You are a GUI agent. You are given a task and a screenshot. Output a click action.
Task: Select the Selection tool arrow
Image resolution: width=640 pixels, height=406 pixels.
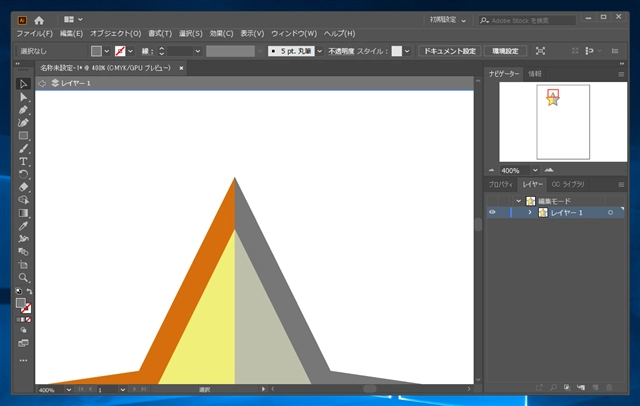[x=23, y=84]
